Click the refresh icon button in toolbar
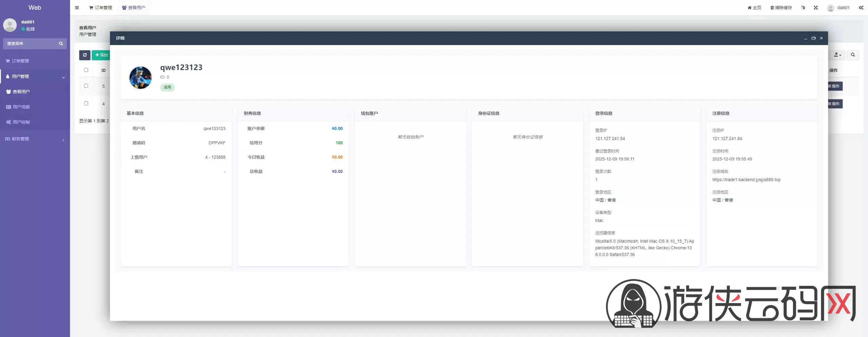Image resolution: width=868 pixels, height=337 pixels. tap(85, 55)
